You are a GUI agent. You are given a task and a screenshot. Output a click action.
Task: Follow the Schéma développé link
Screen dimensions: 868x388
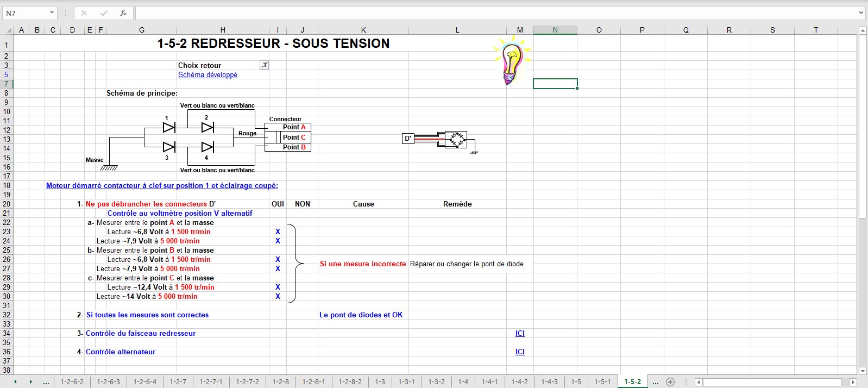click(207, 75)
